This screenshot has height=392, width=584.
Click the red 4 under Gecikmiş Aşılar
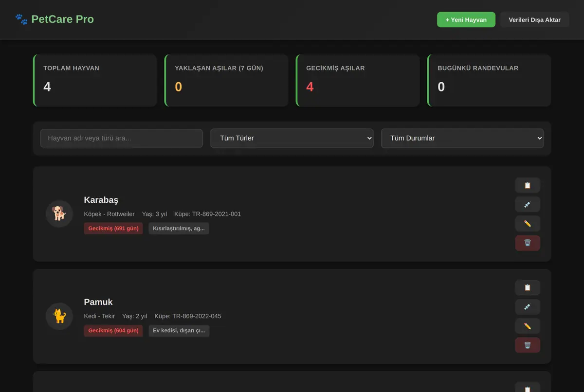[310, 87]
